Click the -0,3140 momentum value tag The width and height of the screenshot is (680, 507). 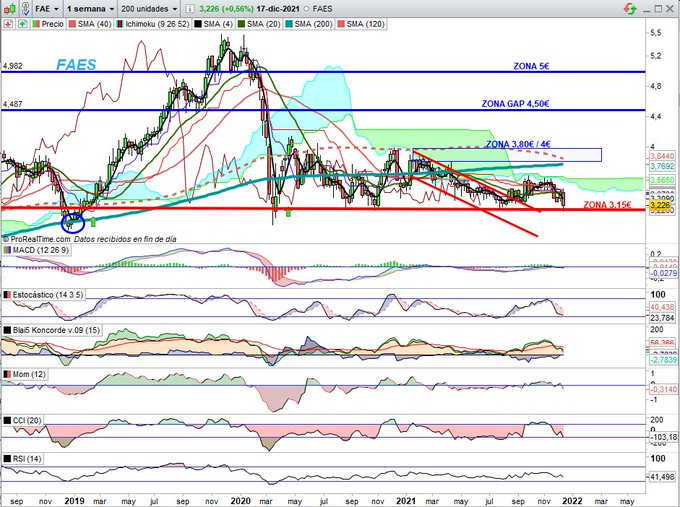663,389
